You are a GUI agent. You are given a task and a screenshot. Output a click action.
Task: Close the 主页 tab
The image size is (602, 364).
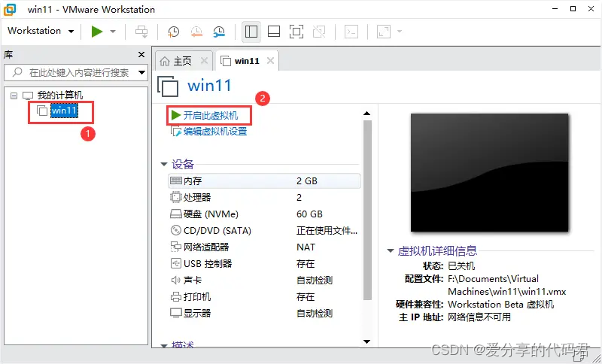204,61
